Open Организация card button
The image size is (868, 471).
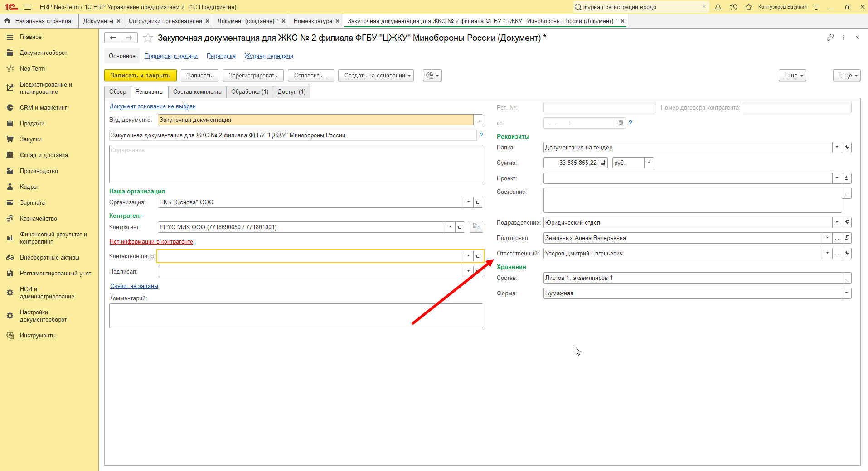tap(478, 202)
